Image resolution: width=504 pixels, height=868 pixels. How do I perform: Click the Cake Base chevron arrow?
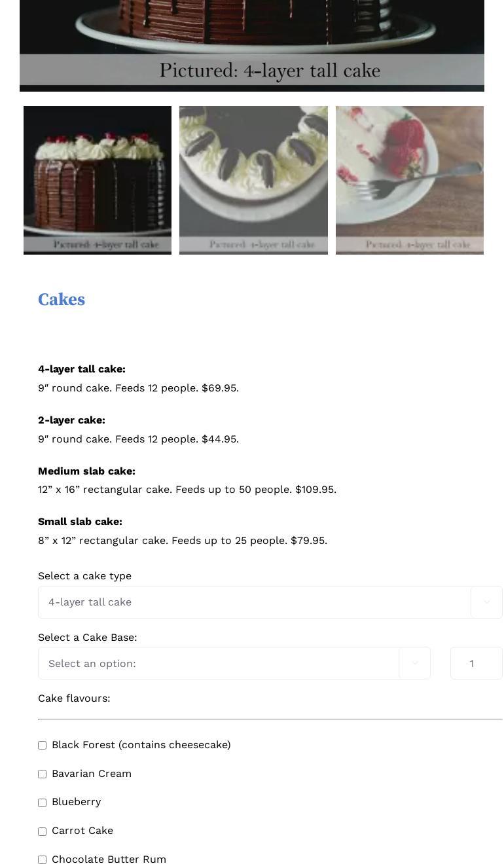pos(414,663)
